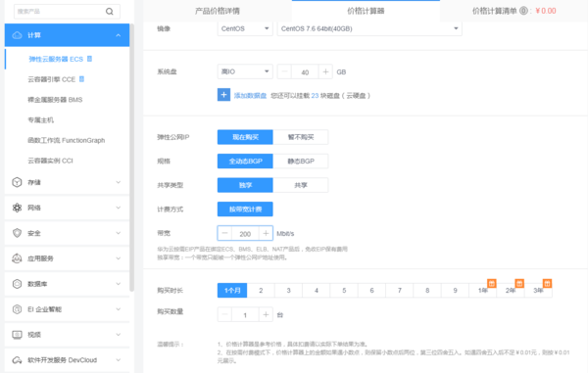Viewport: 588px width, 373px height.
Task: Select 独享 sharing type
Action: 245,185
